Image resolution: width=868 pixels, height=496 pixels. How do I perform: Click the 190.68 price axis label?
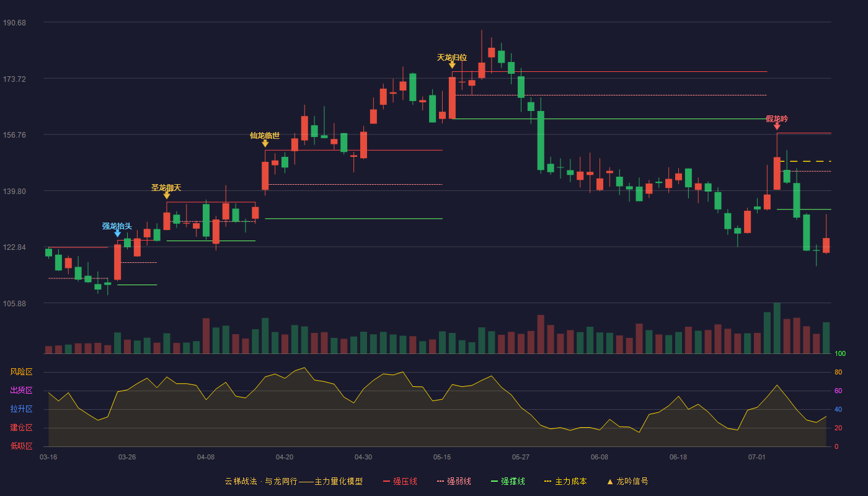point(14,22)
